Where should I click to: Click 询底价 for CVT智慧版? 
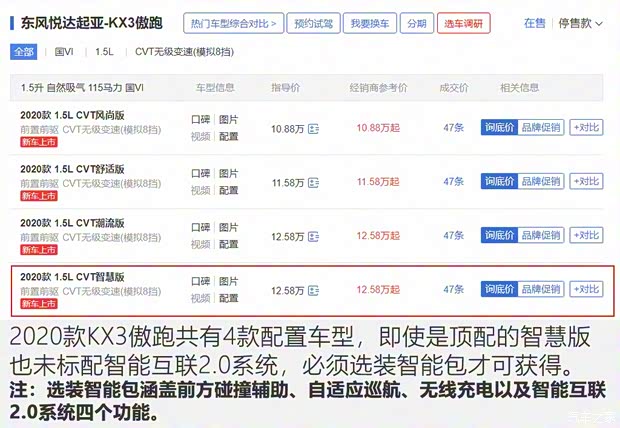point(499,289)
